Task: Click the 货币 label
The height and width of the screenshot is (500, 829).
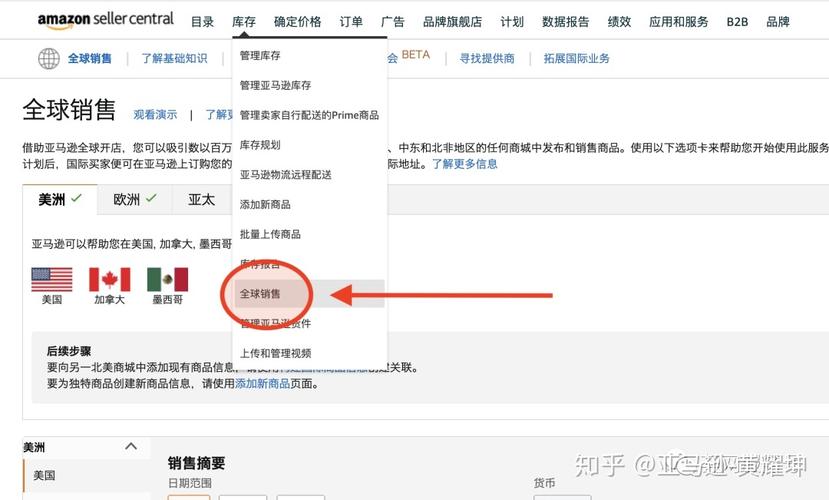Action: pos(545,483)
